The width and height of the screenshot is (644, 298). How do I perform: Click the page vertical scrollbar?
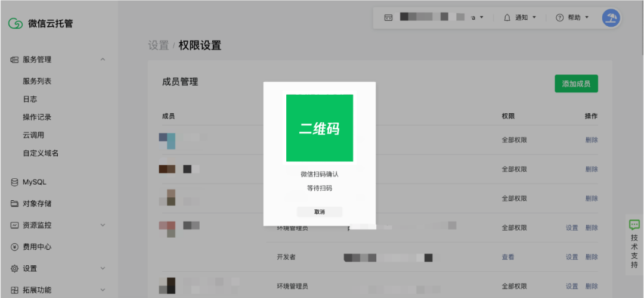pos(642,27)
